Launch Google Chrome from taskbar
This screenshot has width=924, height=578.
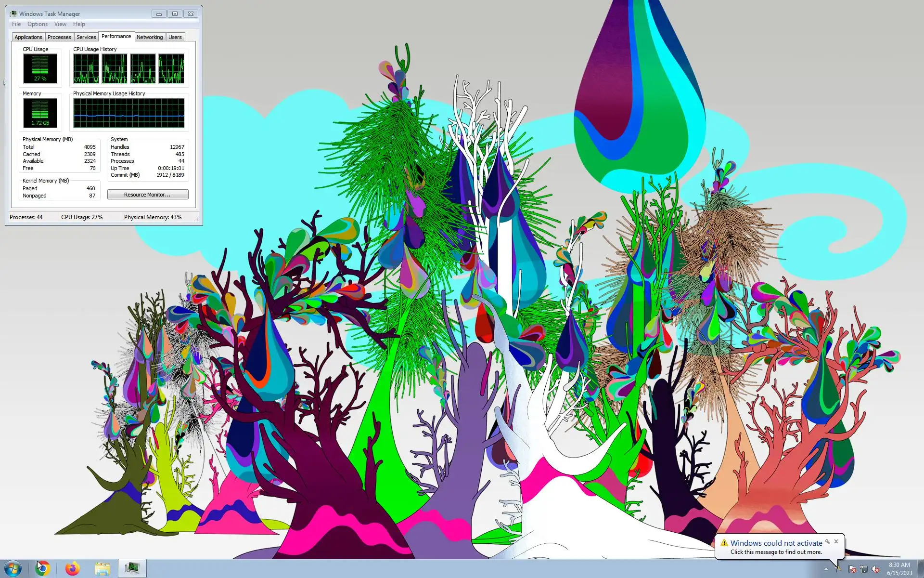[43, 568]
